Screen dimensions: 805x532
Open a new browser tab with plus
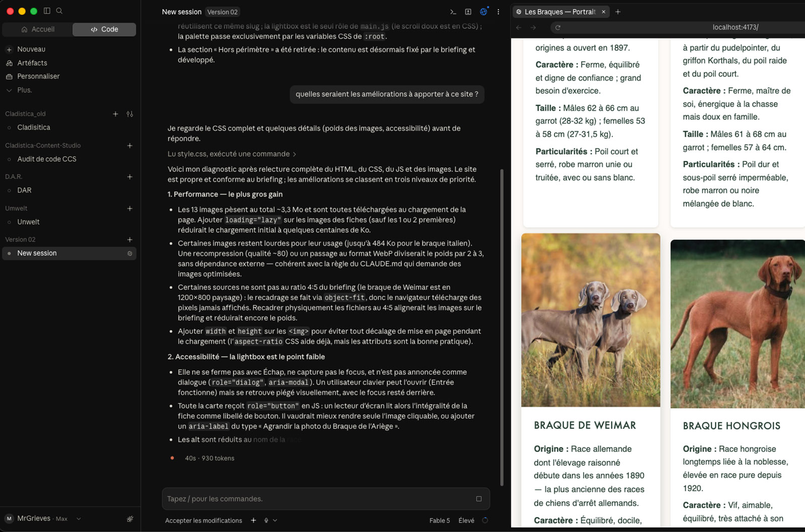coord(618,12)
